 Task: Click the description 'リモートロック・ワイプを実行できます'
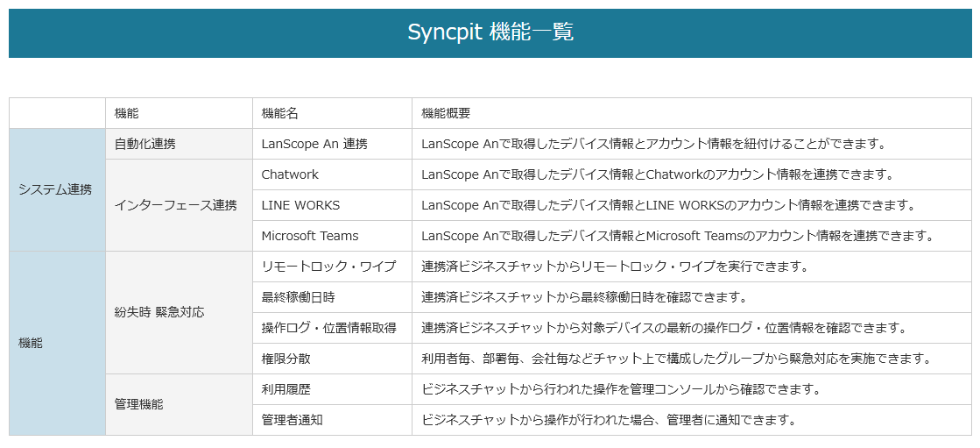(691, 267)
